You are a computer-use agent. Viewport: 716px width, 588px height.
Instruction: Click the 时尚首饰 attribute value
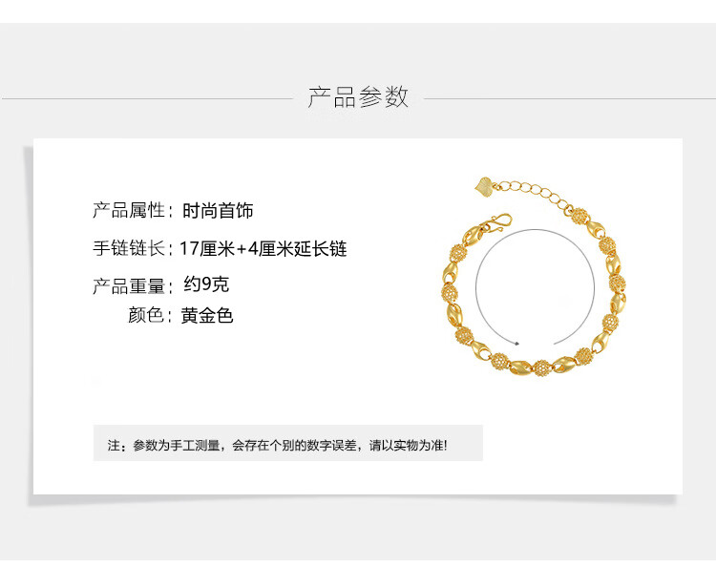[x=218, y=211]
